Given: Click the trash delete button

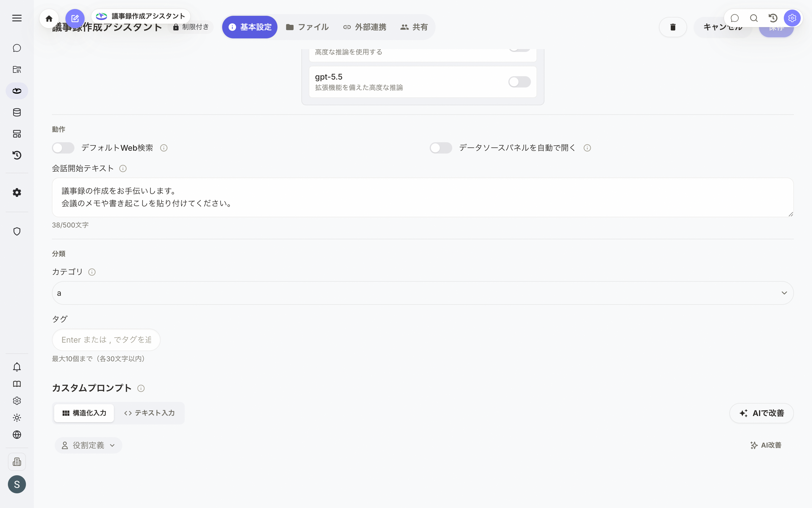Looking at the screenshot, I should (673, 27).
